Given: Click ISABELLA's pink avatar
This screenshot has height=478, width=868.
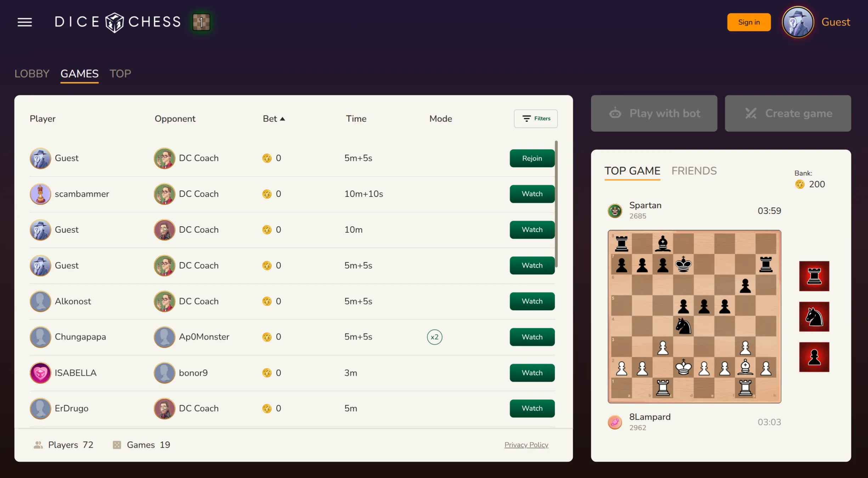Looking at the screenshot, I should point(40,373).
